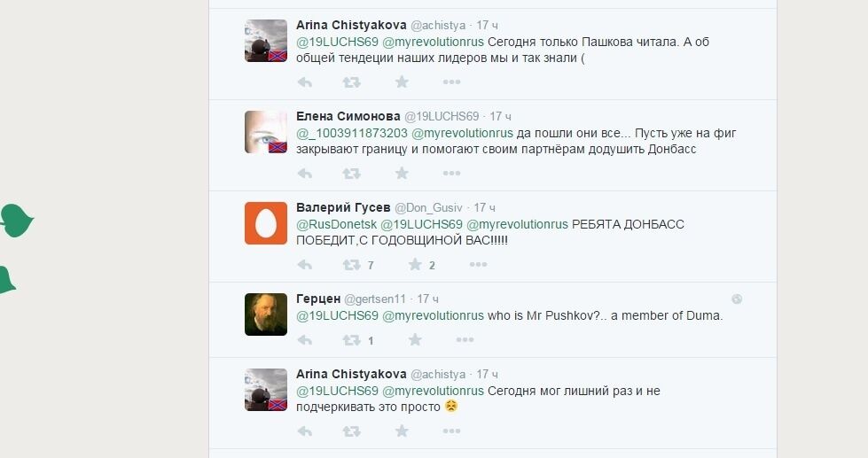The height and width of the screenshot is (458, 868).
Task: Favorite Валерий Гусев's tweet with the star
Action: [414, 265]
